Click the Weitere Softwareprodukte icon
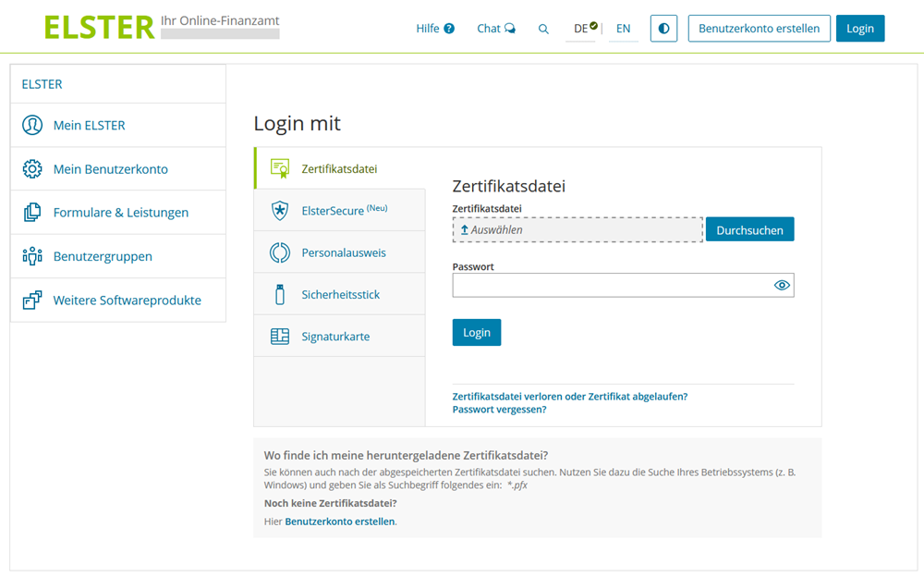924x577 pixels. [x=32, y=301]
